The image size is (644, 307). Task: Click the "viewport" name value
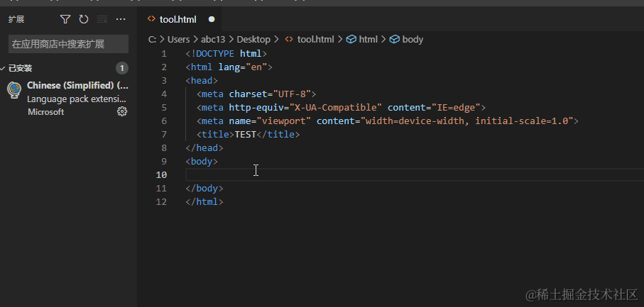pyautogui.click(x=284, y=121)
